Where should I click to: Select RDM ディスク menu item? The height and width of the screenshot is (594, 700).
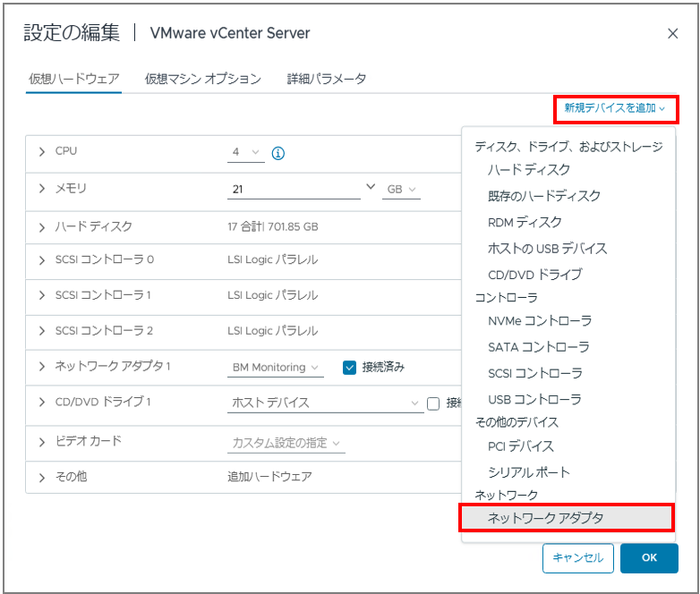pyautogui.click(x=525, y=222)
